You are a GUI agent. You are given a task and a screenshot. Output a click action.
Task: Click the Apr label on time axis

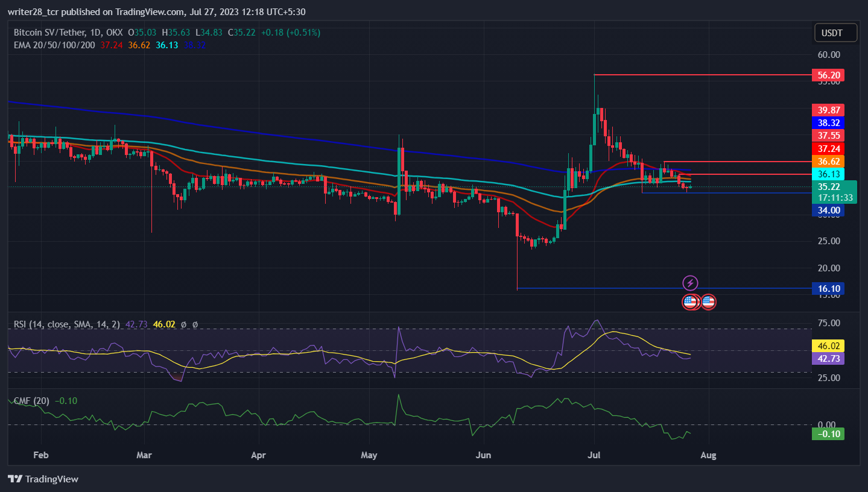258,455
